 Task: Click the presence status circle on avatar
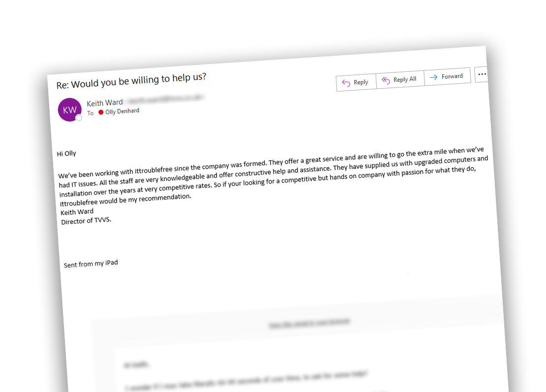pyautogui.click(x=79, y=118)
